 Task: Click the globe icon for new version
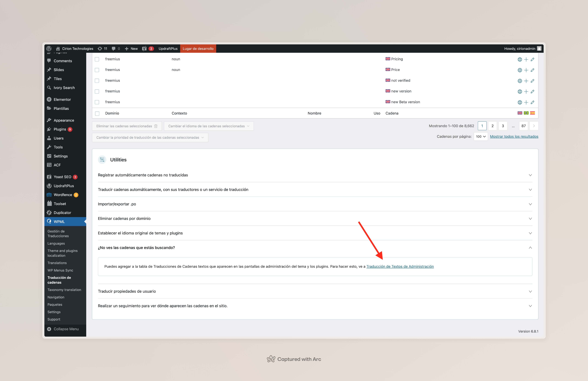pos(520,92)
